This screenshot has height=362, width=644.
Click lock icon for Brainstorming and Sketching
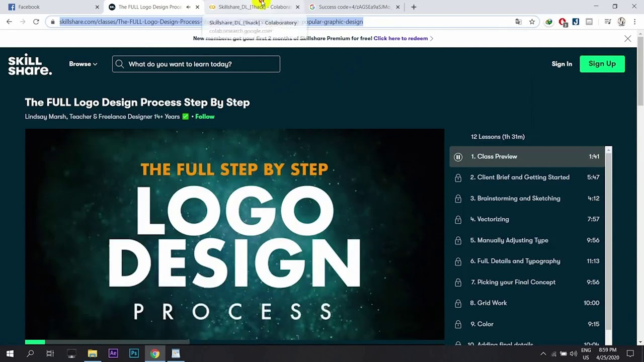click(458, 199)
